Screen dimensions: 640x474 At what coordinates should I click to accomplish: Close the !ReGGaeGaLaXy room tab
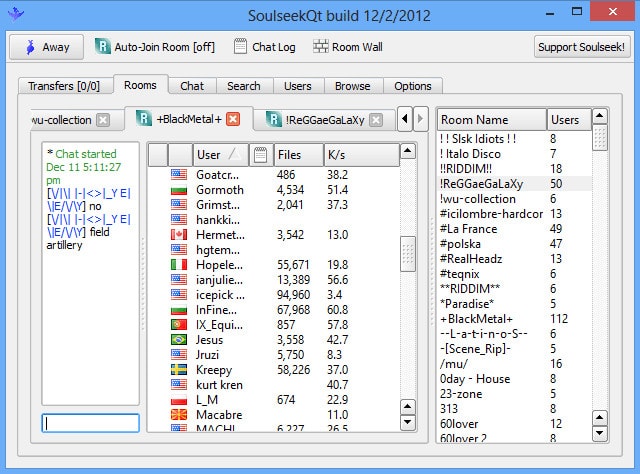pos(376,120)
